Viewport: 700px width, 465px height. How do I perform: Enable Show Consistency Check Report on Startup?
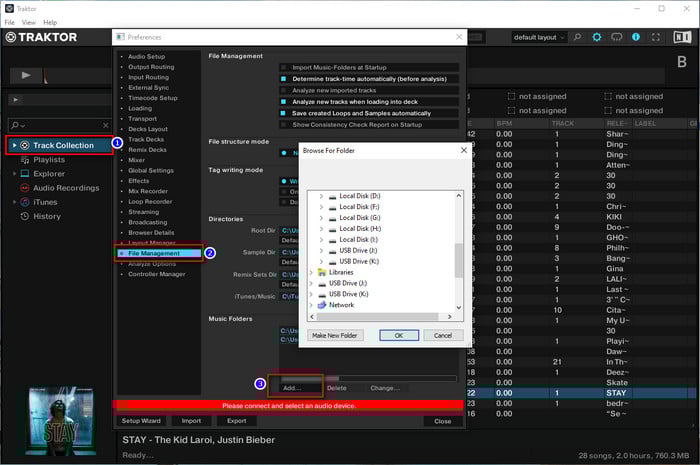coord(284,125)
